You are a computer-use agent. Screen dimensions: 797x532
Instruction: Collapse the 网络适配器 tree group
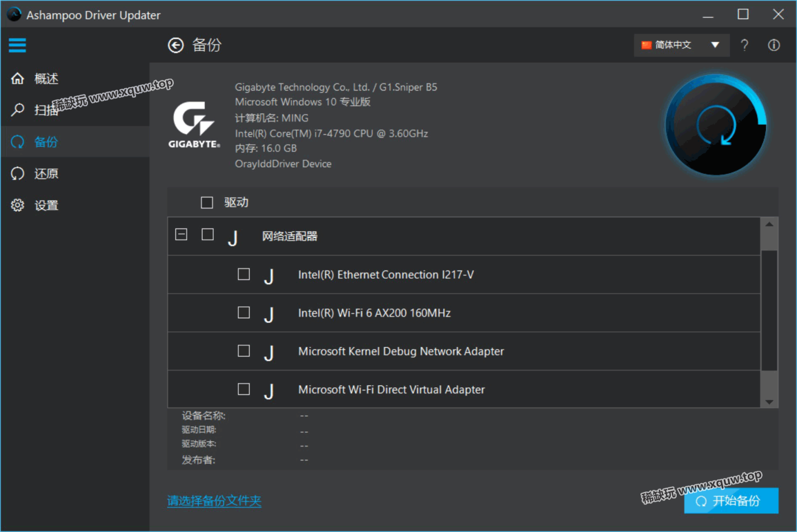pyautogui.click(x=181, y=235)
